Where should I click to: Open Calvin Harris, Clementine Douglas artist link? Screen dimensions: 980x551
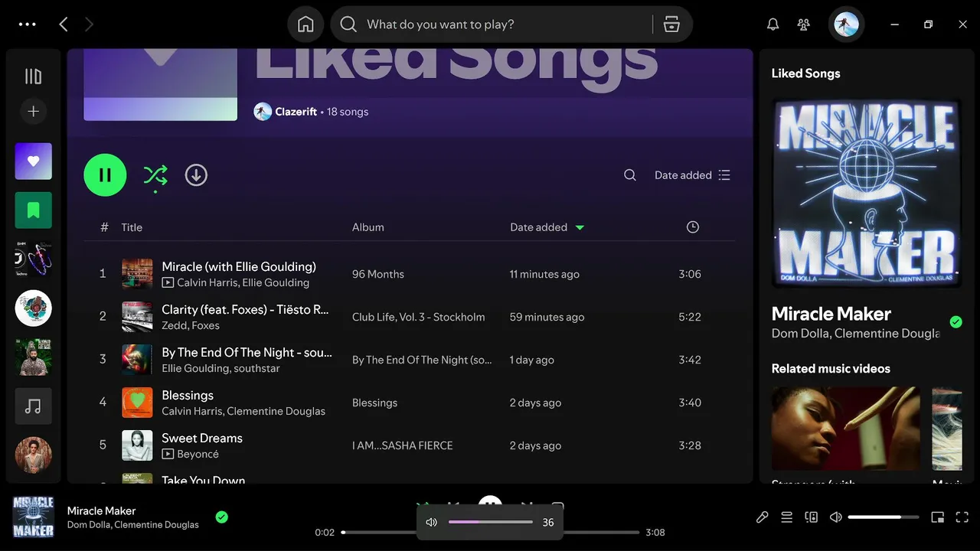point(243,411)
